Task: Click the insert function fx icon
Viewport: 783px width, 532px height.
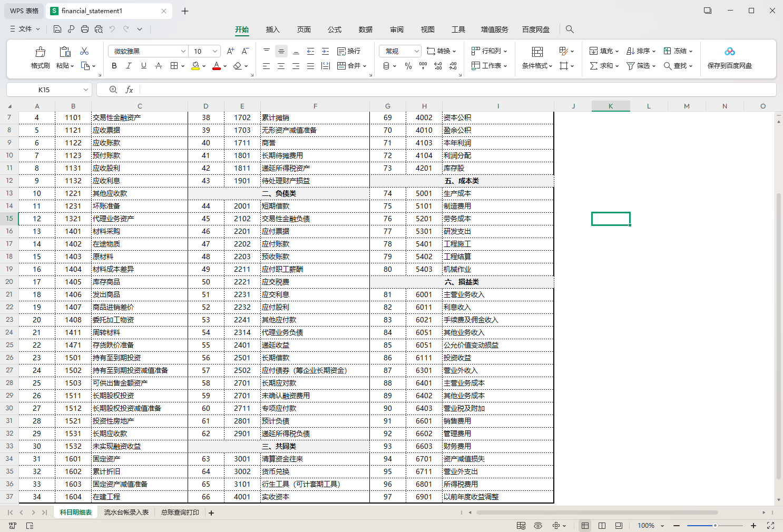Action: (129, 90)
